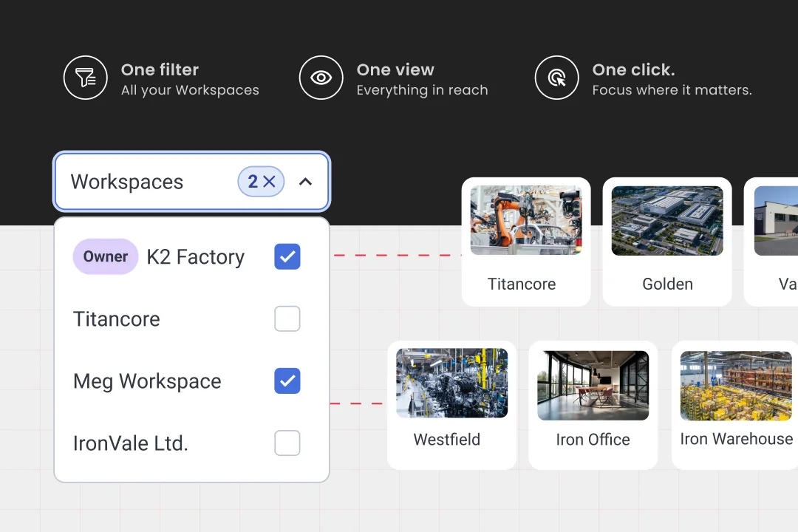Click the One click. heading

[x=634, y=69]
